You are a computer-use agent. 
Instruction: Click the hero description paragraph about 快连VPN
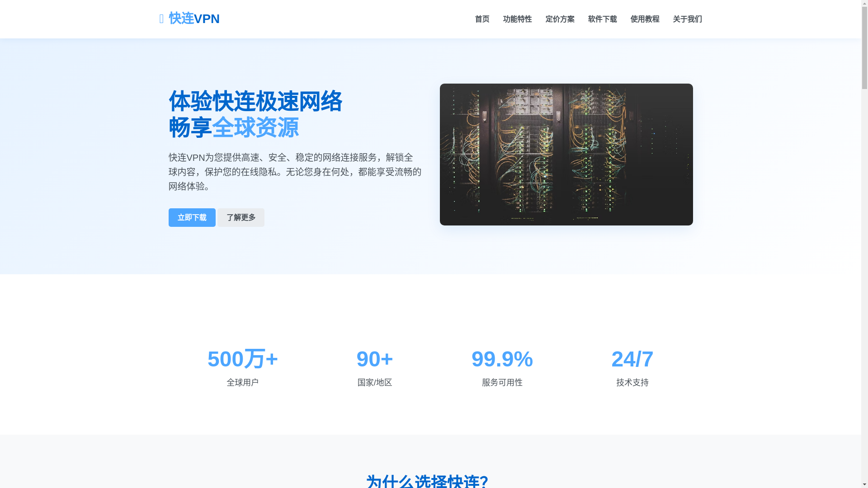pyautogui.click(x=295, y=172)
